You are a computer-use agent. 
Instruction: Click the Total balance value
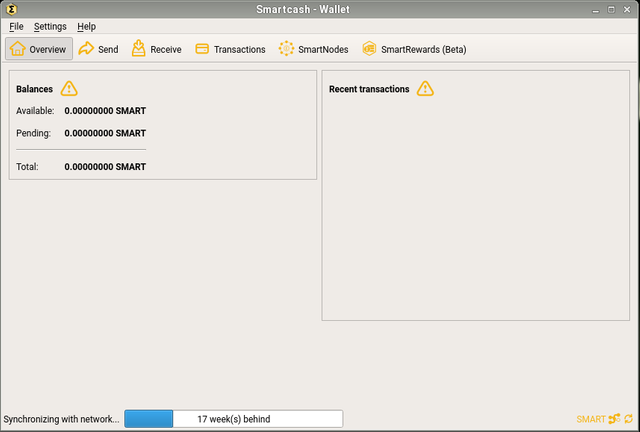click(105, 167)
